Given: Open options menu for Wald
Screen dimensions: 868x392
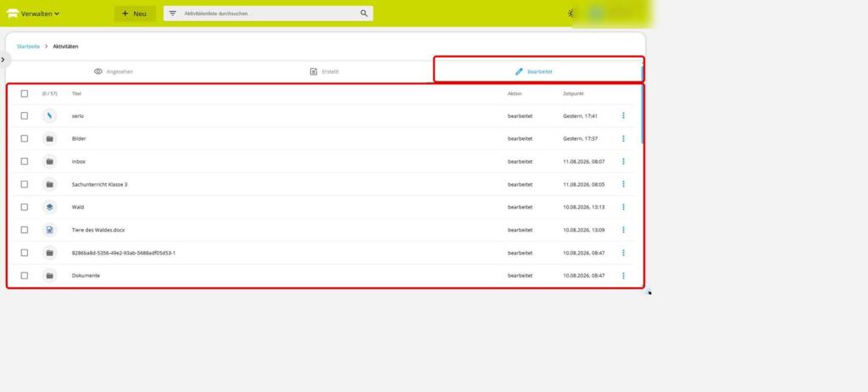Looking at the screenshot, I should click(623, 207).
